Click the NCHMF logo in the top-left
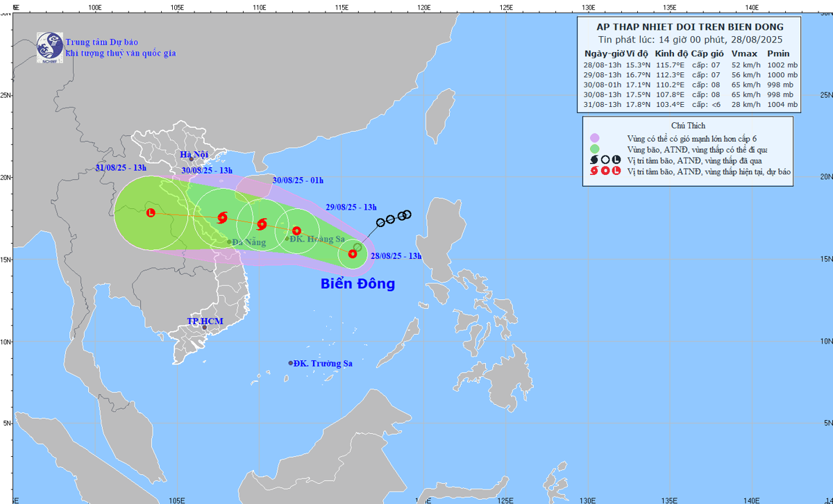 (49, 47)
